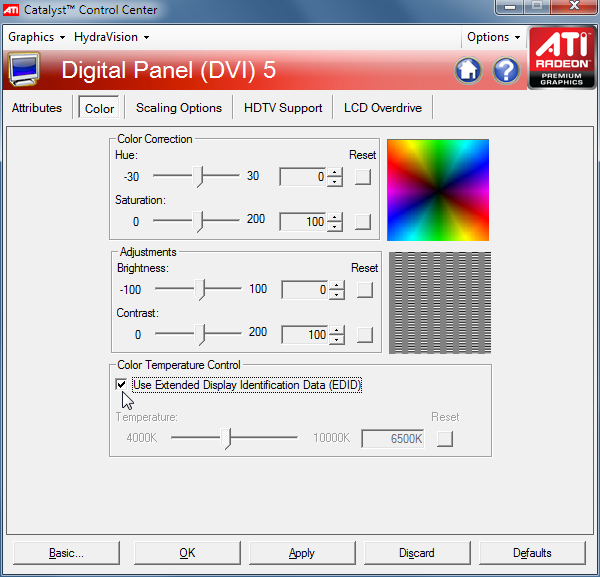Click the color wheel preview image

(x=438, y=190)
